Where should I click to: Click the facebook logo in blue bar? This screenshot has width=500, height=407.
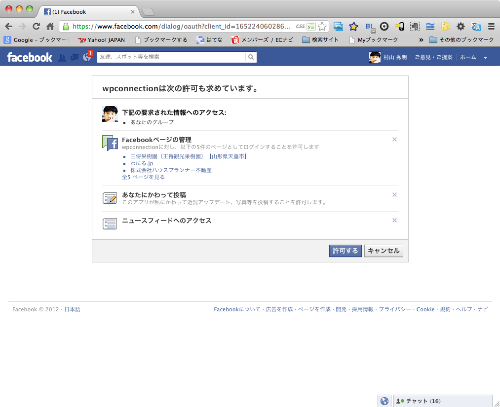pyautogui.click(x=30, y=57)
